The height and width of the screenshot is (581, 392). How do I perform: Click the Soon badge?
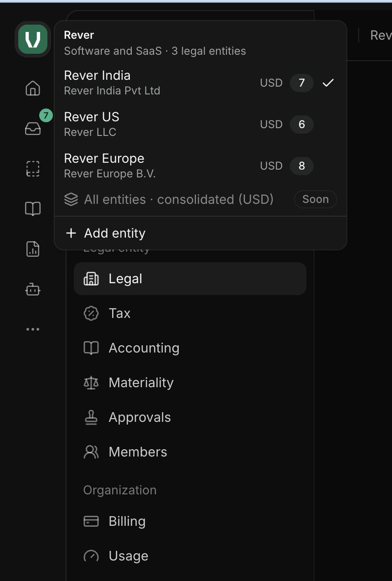316,199
